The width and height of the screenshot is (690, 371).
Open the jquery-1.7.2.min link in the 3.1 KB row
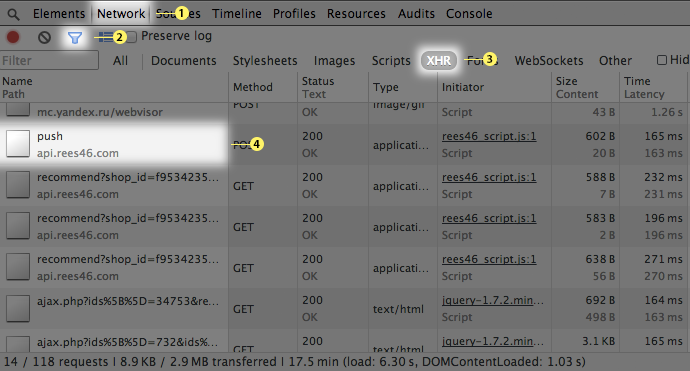pos(493,341)
